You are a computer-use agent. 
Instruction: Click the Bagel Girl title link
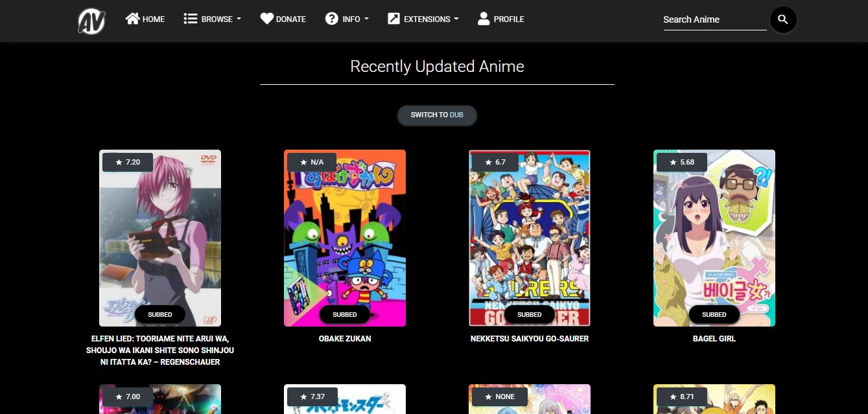coord(714,339)
